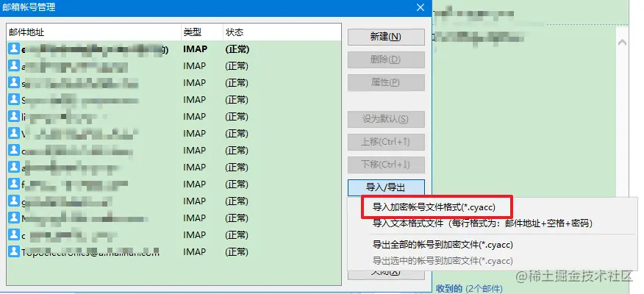The image size is (644, 294).
Task: Click the 下移(Ctrl+↓) button
Action: tap(386, 165)
